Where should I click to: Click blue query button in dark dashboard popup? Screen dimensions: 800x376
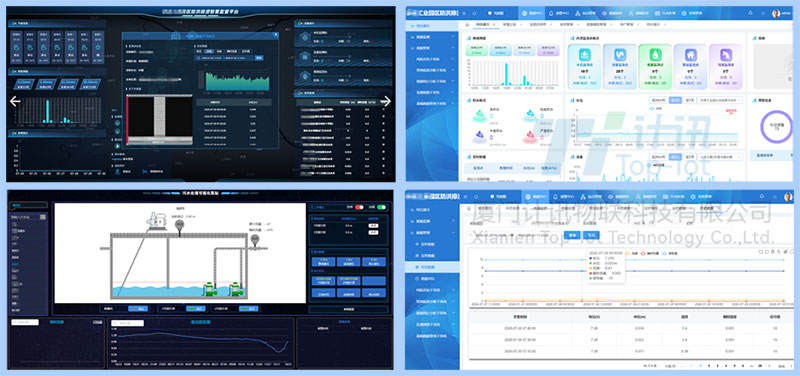tap(259, 58)
